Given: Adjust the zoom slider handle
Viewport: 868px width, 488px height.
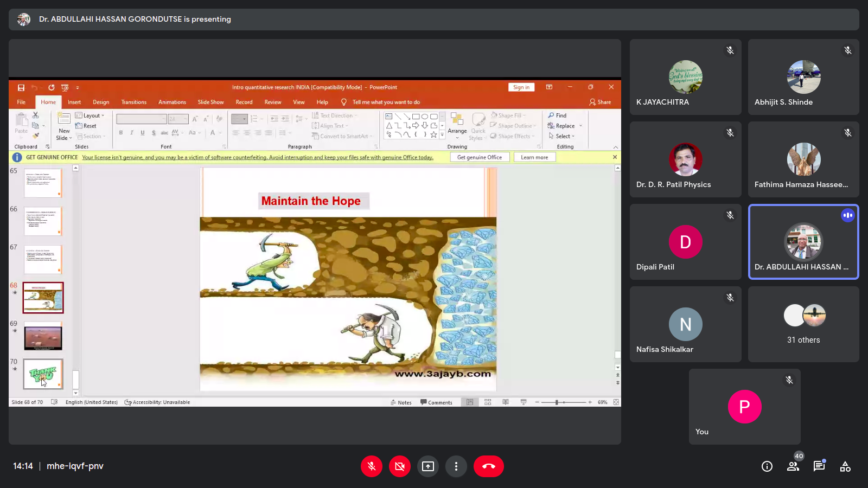Looking at the screenshot, I should click(557, 402).
